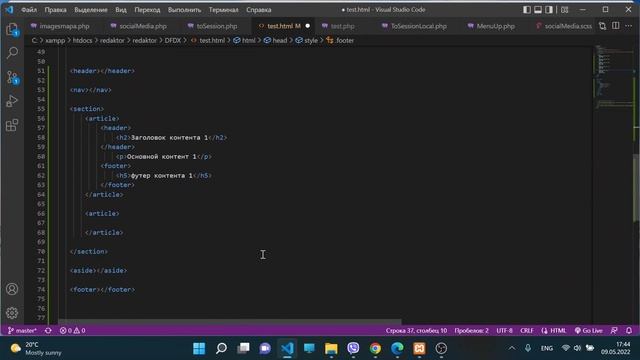Click the Synchronize Changes icon in status bar

48,331
